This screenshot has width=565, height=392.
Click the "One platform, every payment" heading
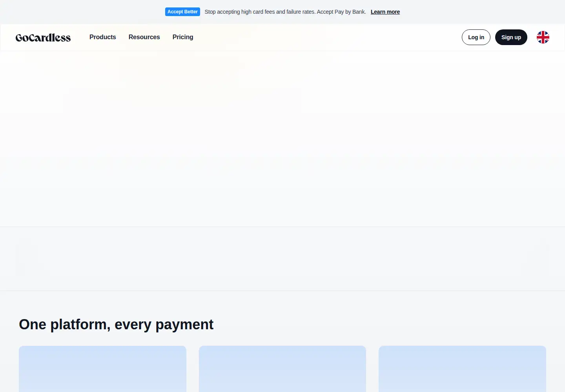[x=116, y=325]
